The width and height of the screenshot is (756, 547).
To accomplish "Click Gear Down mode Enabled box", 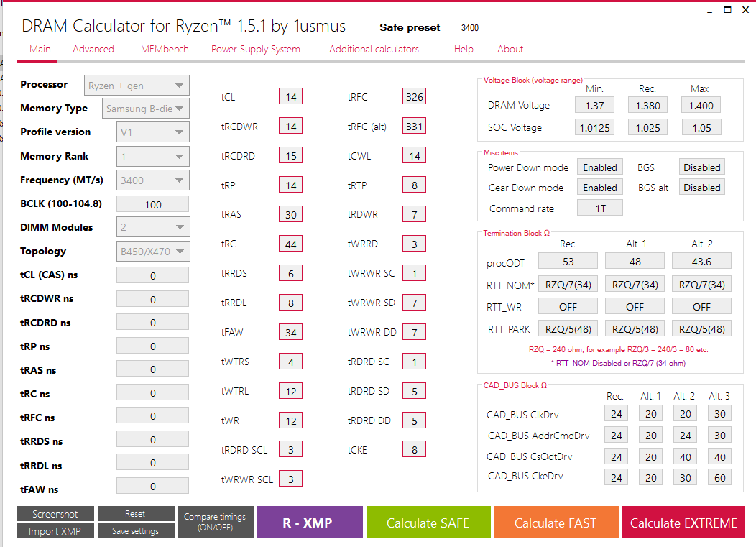I will (x=600, y=187).
